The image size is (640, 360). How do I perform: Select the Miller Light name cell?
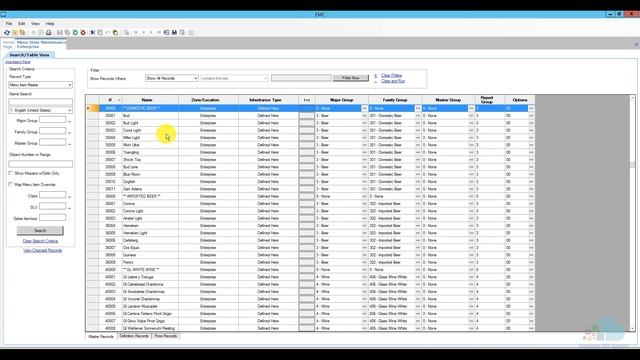[x=150, y=138]
